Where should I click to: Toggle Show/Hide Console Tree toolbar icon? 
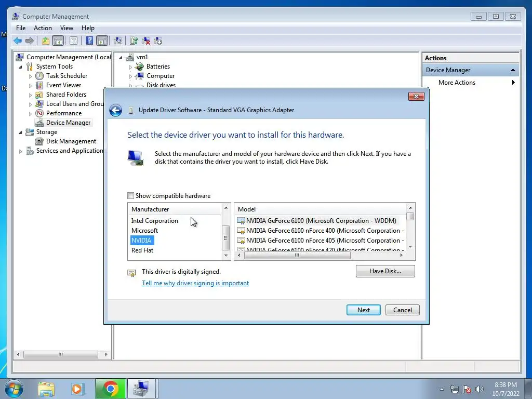[x=58, y=41]
